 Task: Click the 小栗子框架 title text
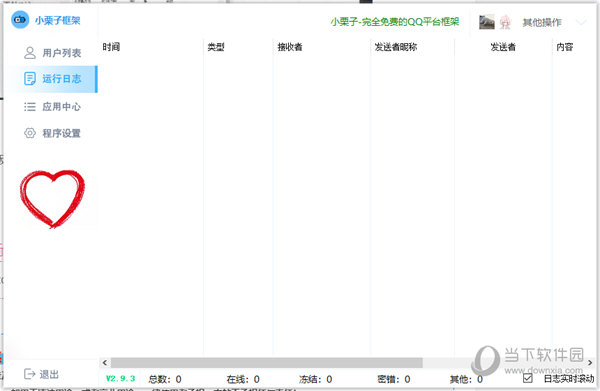point(58,20)
